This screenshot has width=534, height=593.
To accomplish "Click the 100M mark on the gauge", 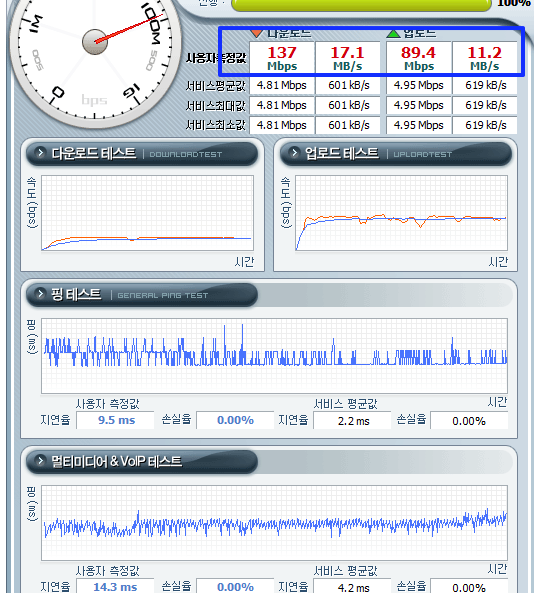I will pyautogui.click(x=152, y=23).
